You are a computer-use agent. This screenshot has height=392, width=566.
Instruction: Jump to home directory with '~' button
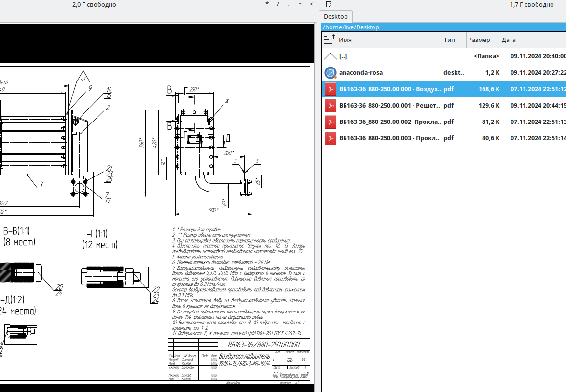point(301,5)
